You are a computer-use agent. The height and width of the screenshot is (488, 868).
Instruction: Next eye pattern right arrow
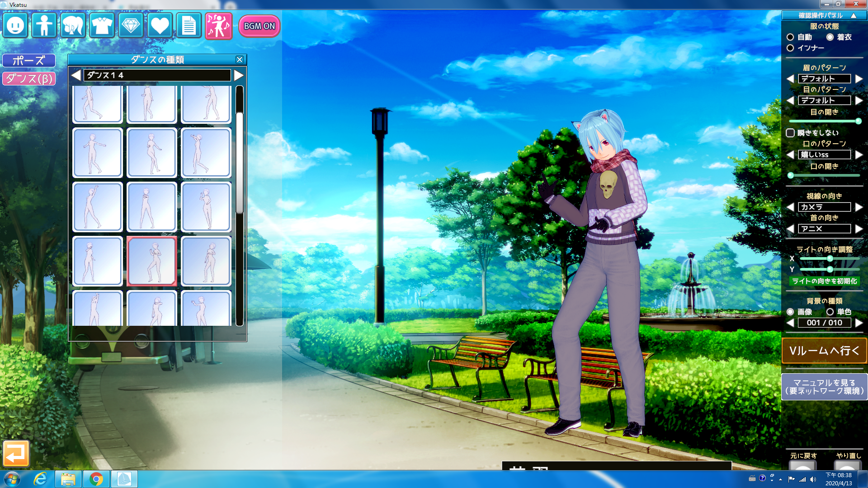859,100
